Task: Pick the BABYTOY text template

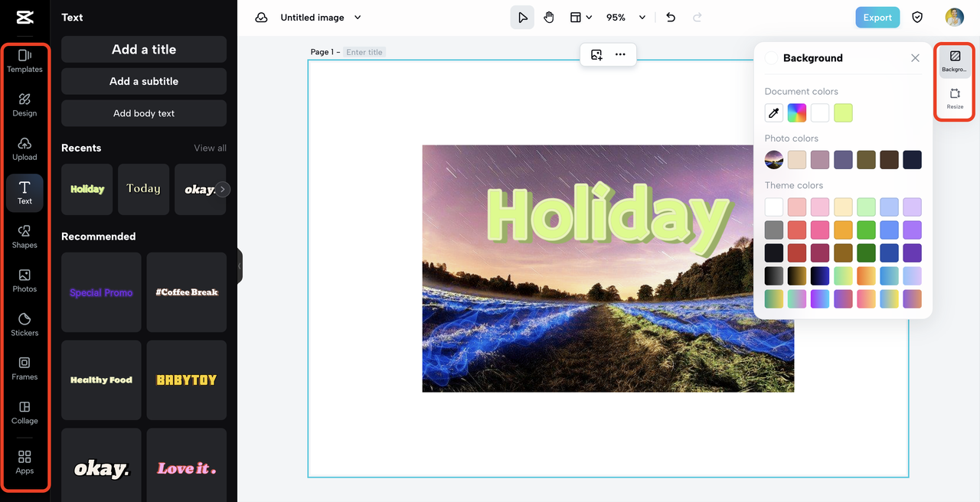Action: coord(187,380)
